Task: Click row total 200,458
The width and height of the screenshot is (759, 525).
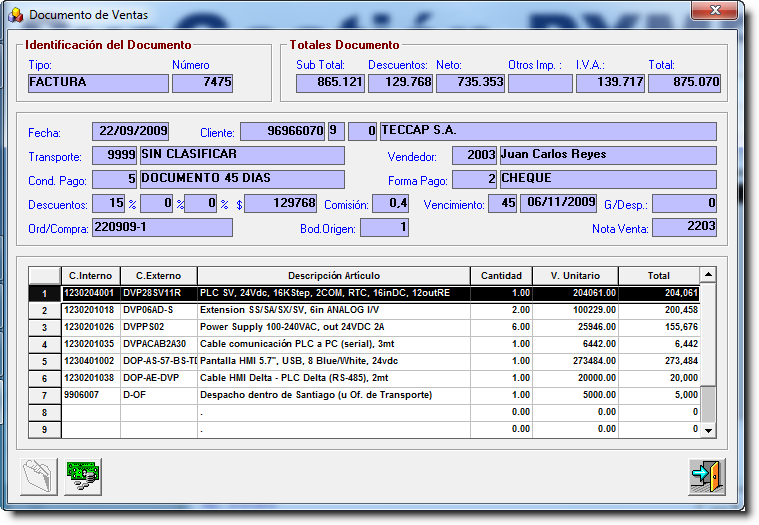Action: coord(659,310)
